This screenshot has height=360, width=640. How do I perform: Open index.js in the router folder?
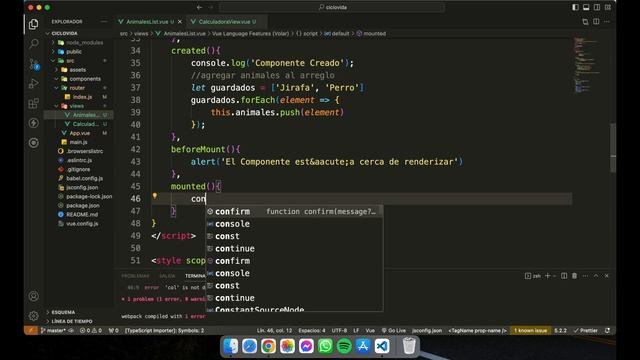[82, 97]
